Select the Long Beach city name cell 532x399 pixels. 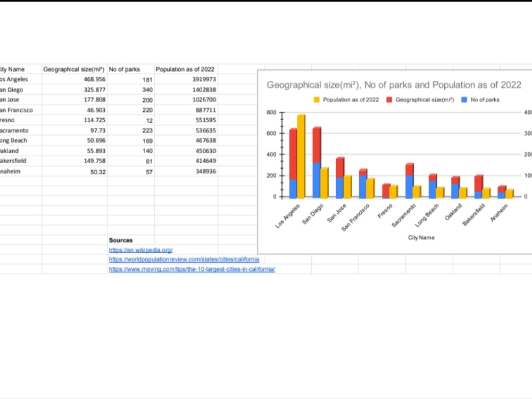pos(21,140)
